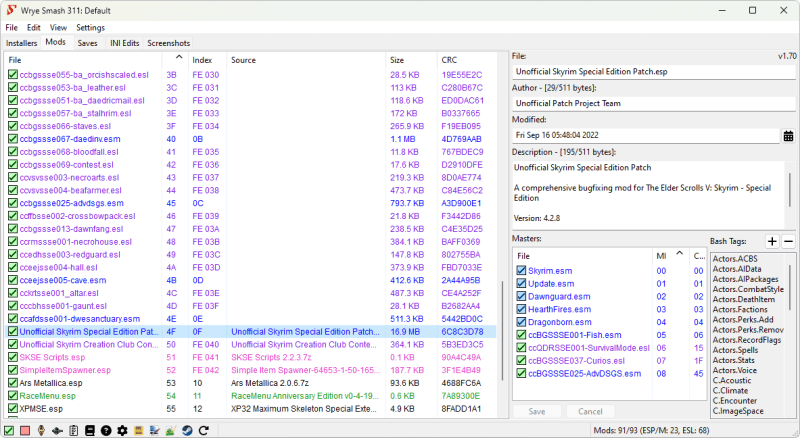Sort mod list by Index column header

pos(207,60)
